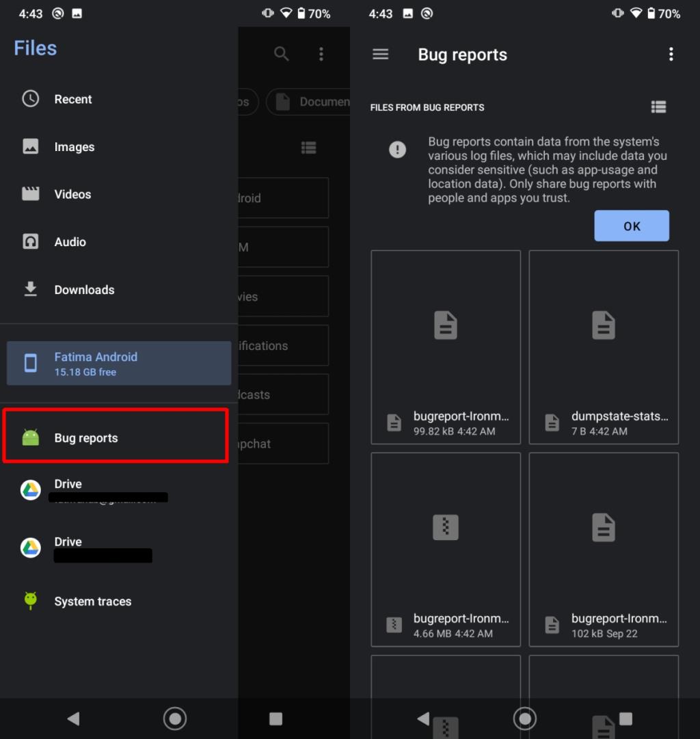
Task: Open the hamburger navigation drawer
Action: point(381,55)
